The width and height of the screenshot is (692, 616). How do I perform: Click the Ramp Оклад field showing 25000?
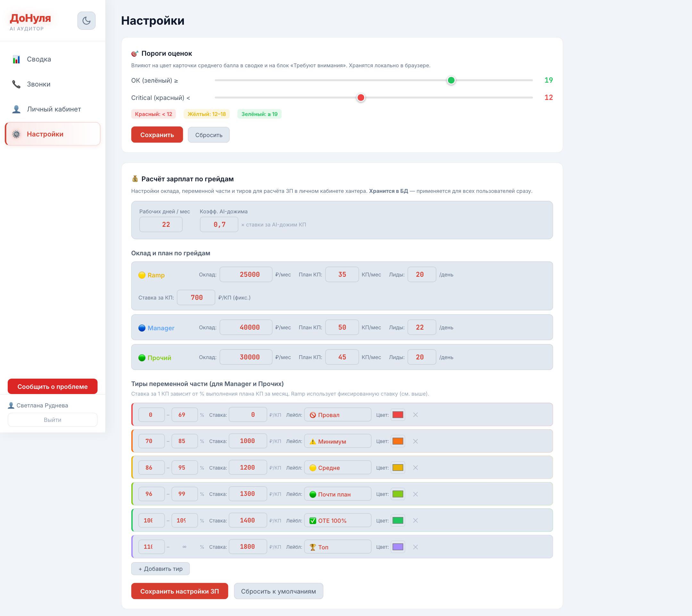point(246,275)
